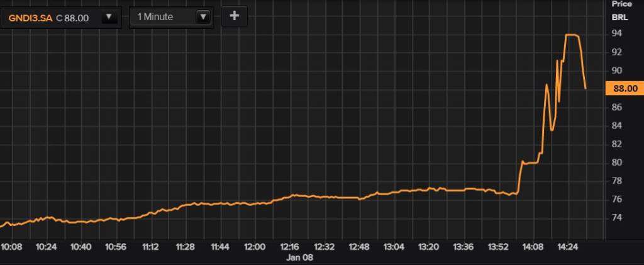Screen dimensions: 644x265
Task: Click the 80 price axis label
Action: pos(617,162)
